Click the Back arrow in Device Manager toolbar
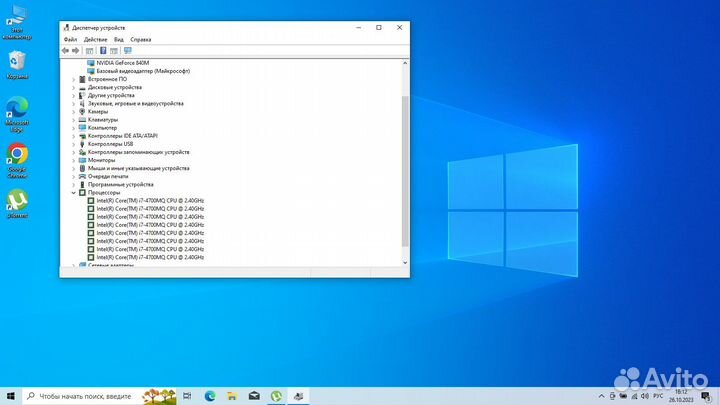This screenshot has width=720, height=405. tap(65, 51)
